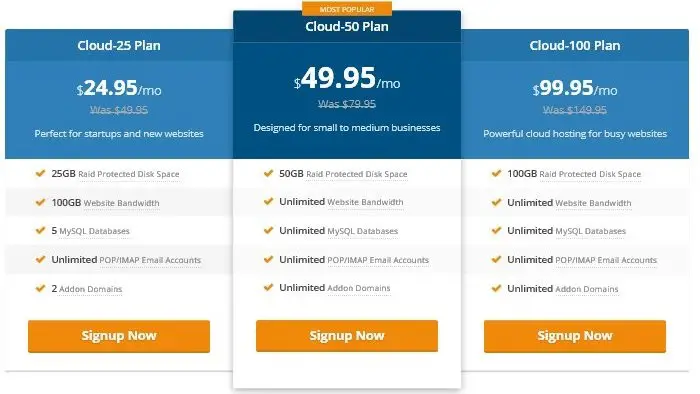Click the $49.95/mo price text
This screenshot has width=700, height=394.
click(x=347, y=78)
